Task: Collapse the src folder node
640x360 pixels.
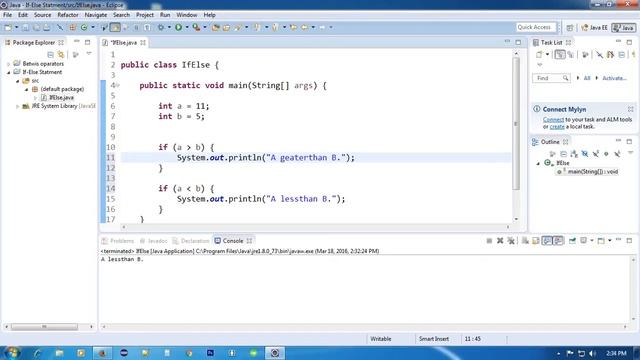Action: [x=18, y=81]
